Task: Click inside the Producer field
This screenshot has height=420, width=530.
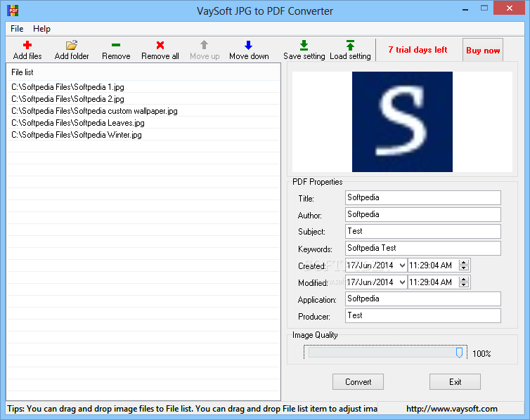Action: pos(423,315)
